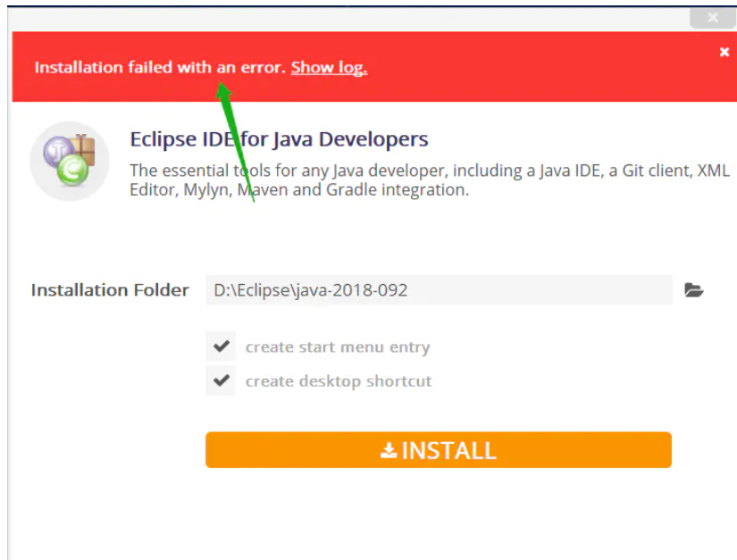Viewport: 737px width, 560px height.
Task: Close the installer window
Action: pos(713,17)
